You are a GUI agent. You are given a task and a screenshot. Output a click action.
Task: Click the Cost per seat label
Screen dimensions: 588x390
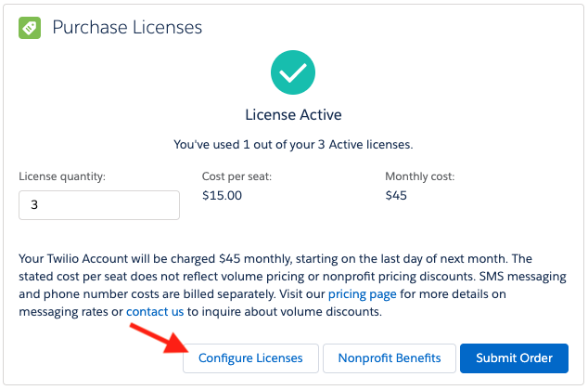coord(236,176)
